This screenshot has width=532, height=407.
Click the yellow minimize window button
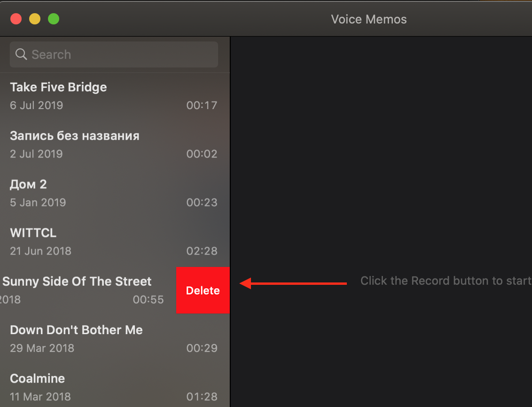[x=34, y=19]
